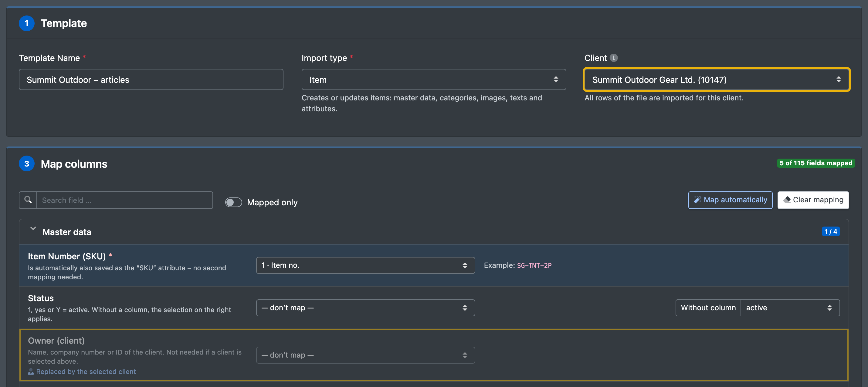Click the Client info icon

(614, 58)
